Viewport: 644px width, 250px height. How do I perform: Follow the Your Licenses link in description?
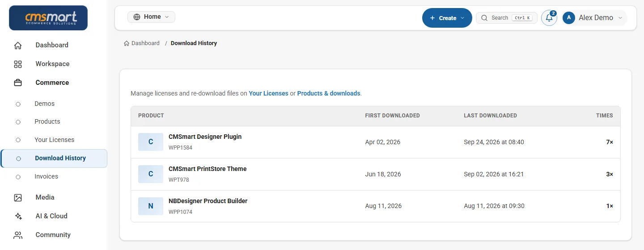pos(268,93)
